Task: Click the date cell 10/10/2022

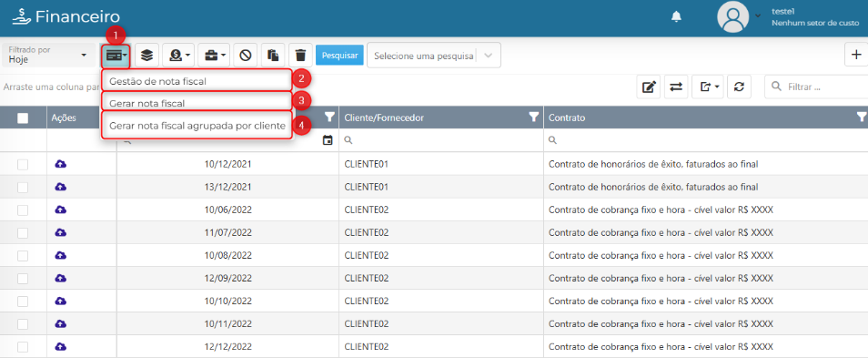Action: pos(228,301)
